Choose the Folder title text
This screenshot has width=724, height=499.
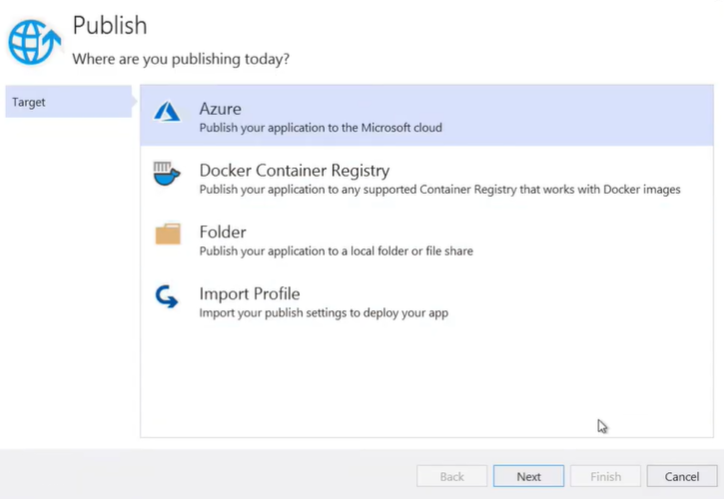pyautogui.click(x=223, y=232)
